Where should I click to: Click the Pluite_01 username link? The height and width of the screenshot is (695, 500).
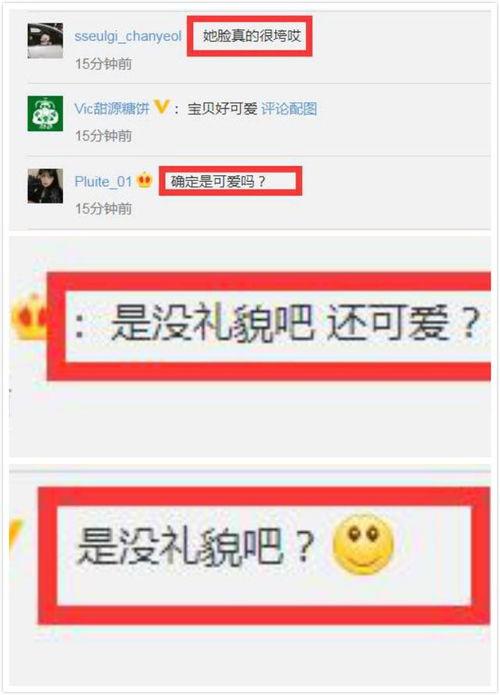tap(103, 182)
